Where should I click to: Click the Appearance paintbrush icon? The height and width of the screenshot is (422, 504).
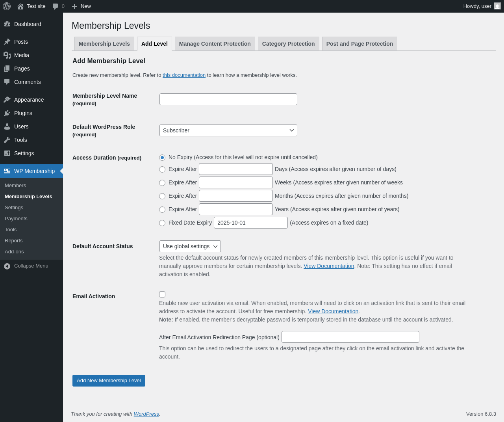click(x=7, y=100)
